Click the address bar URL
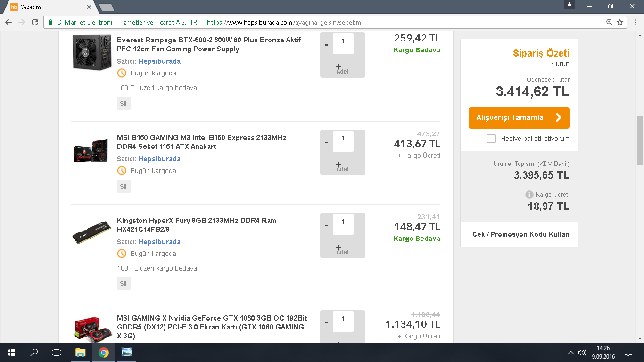The width and height of the screenshot is (644, 362). point(284,22)
